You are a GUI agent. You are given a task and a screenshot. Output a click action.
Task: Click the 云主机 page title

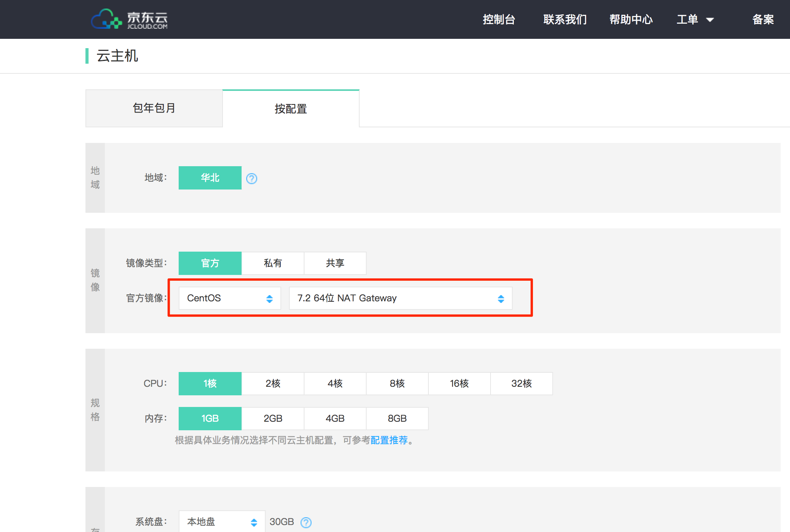(x=117, y=56)
